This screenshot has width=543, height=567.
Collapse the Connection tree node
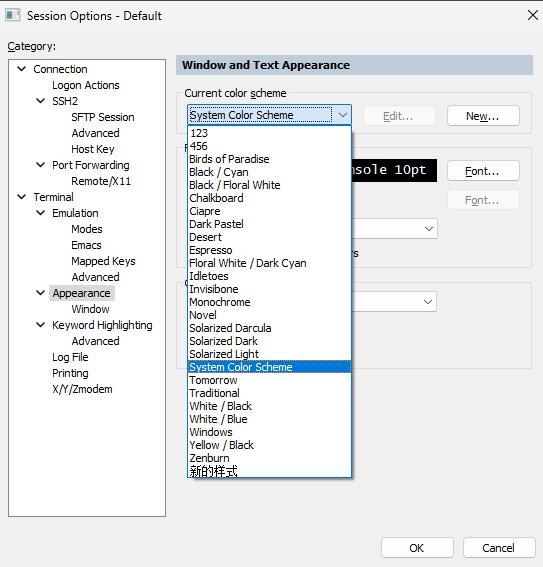[22, 69]
